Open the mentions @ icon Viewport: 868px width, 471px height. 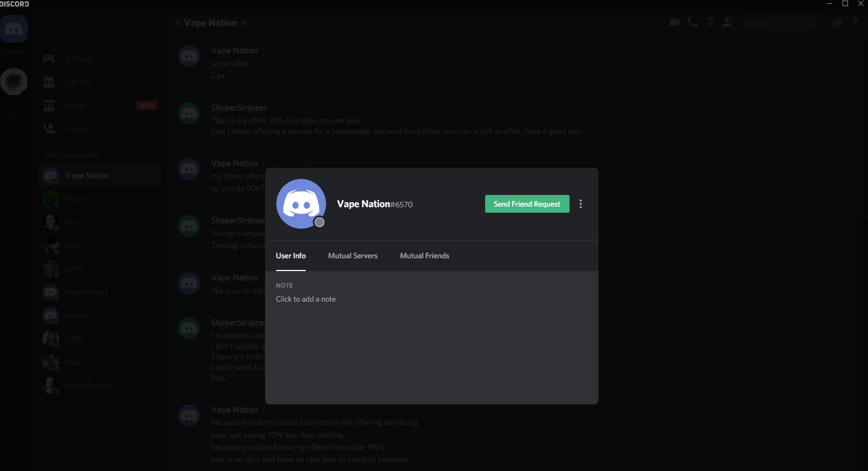(837, 22)
